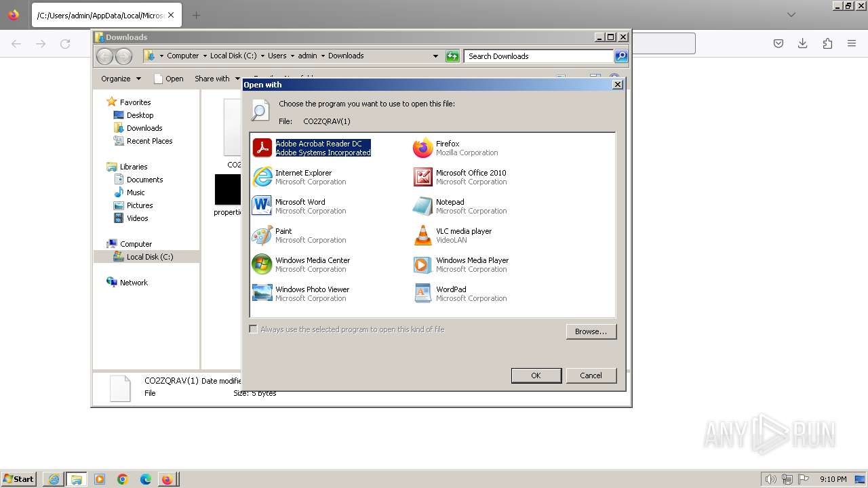
Task: Click the Users segment in the address path
Action: (x=277, y=56)
